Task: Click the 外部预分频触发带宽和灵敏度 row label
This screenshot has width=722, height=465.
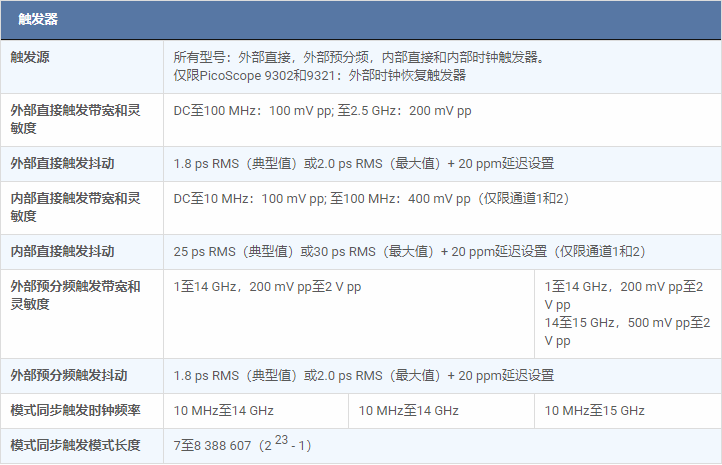Action: click(75, 295)
